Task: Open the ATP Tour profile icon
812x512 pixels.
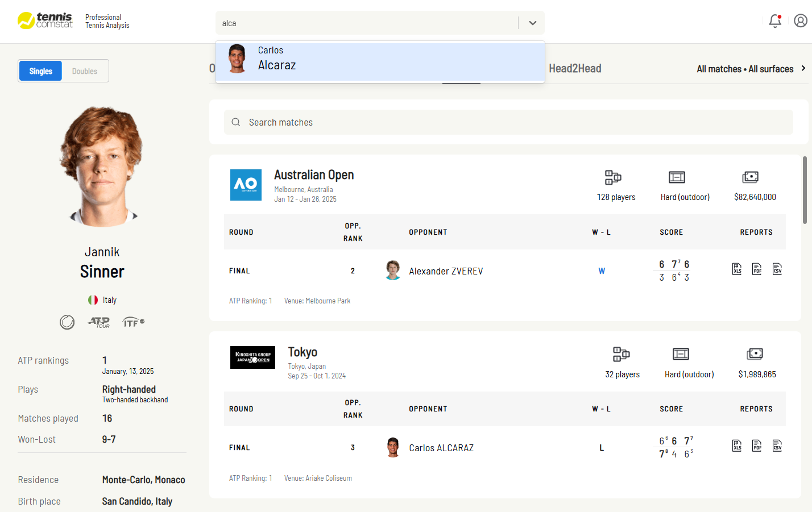Action: [x=100, y=322]
